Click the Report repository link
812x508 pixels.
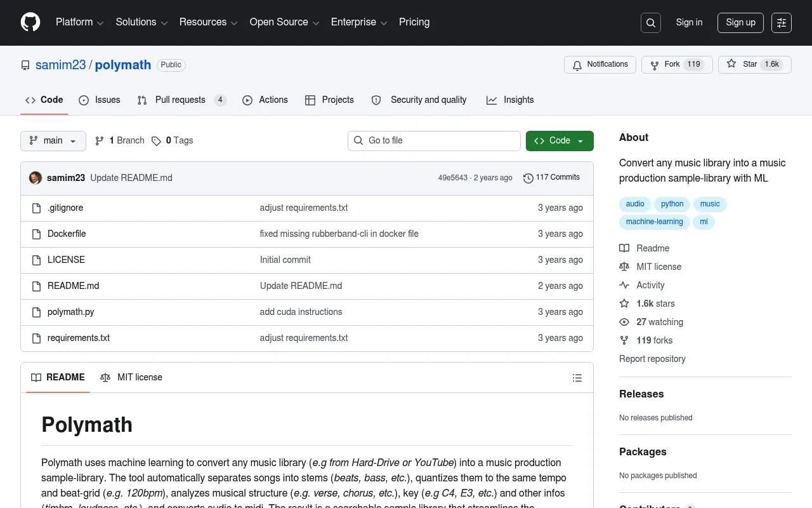click(652, 359)
